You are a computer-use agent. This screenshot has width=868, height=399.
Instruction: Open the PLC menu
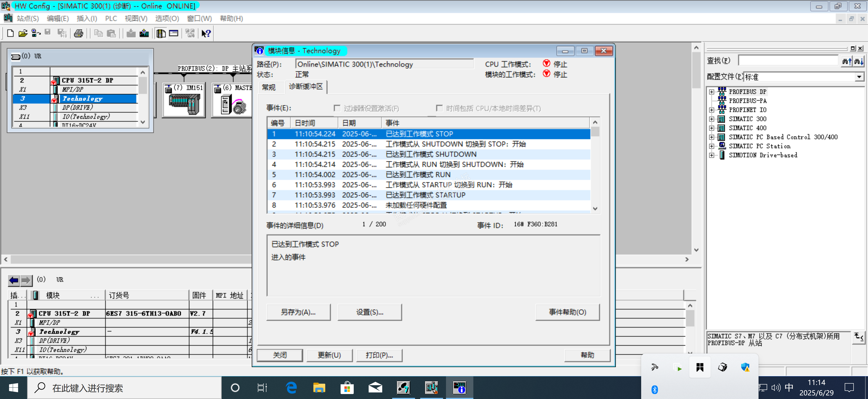click(111, 19)
